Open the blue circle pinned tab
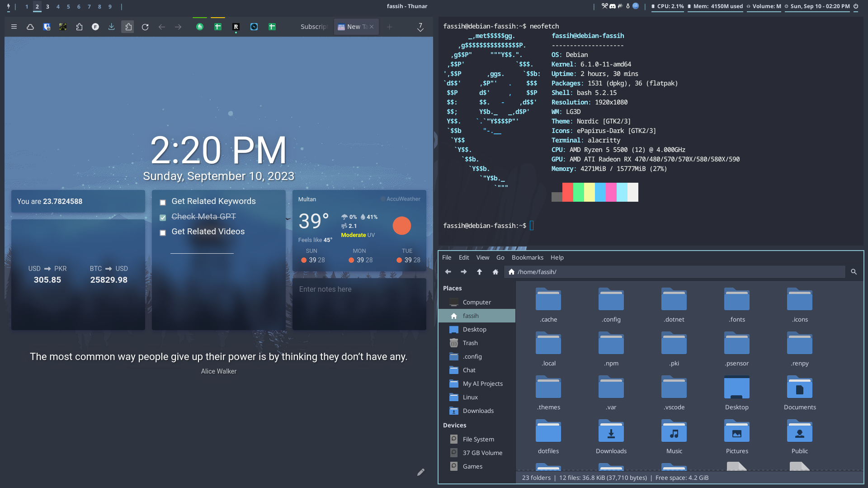868x488 pixels. click(254, 27)
